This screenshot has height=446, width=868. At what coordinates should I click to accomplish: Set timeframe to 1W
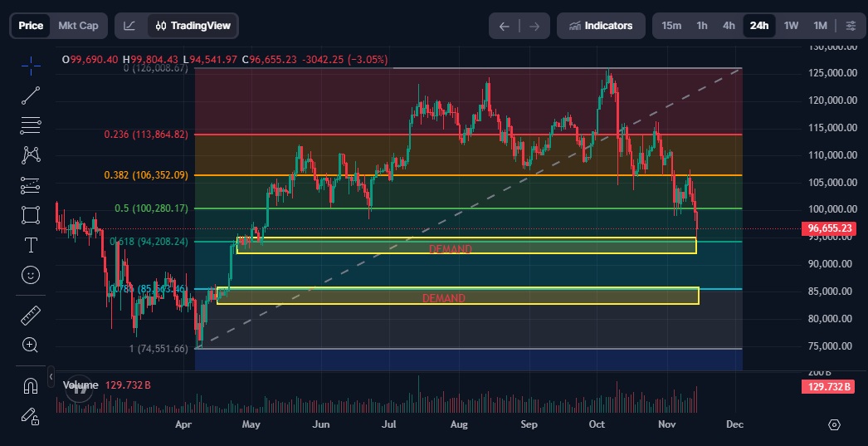(x=791, y=26)
